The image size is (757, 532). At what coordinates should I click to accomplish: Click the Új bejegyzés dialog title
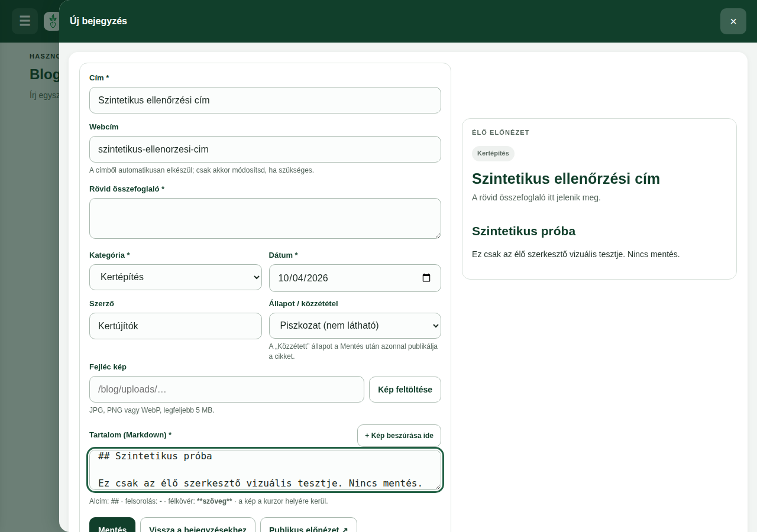[x=98, y=21]
